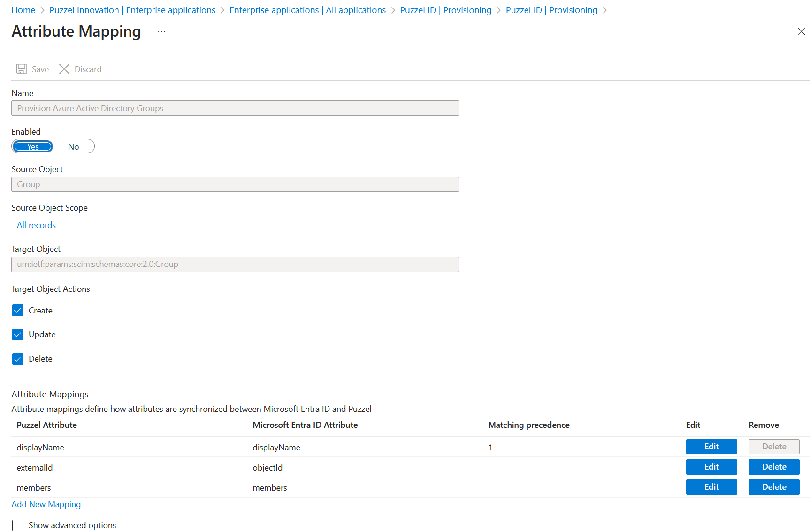Click Add New Mapping link

coord(46,504)
